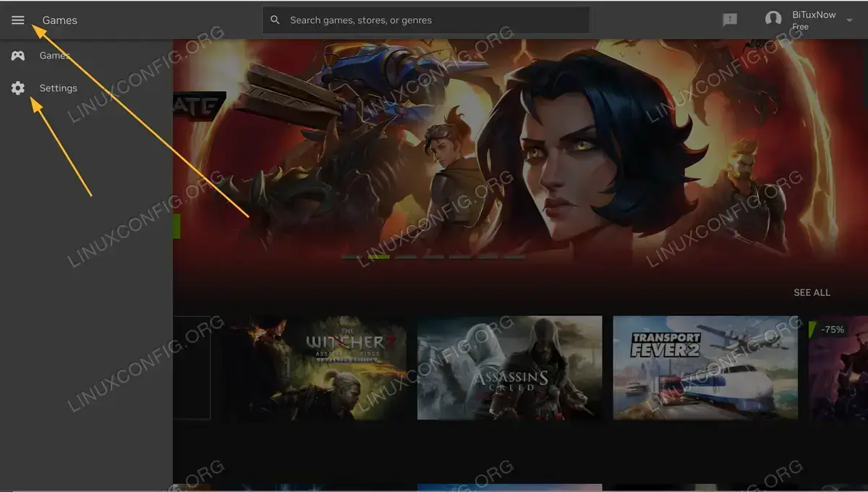The height and width of the screenshot is (492, 868).
Task: Open the Settings gear icon
Action: point(18,88)
